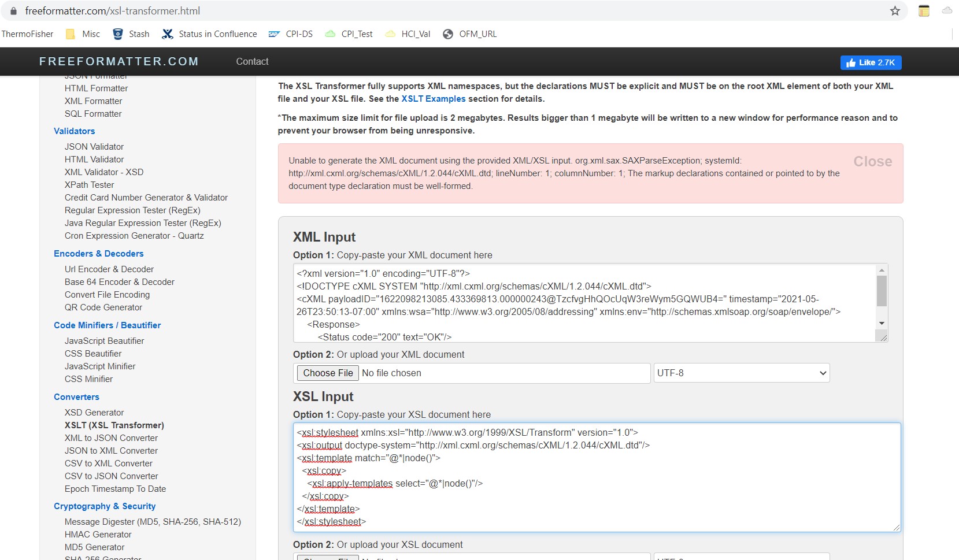This screenshot has height=560, width=959.
Task: Open SQL Formatter in the sidebar
Action: click(x=93, y=114)
